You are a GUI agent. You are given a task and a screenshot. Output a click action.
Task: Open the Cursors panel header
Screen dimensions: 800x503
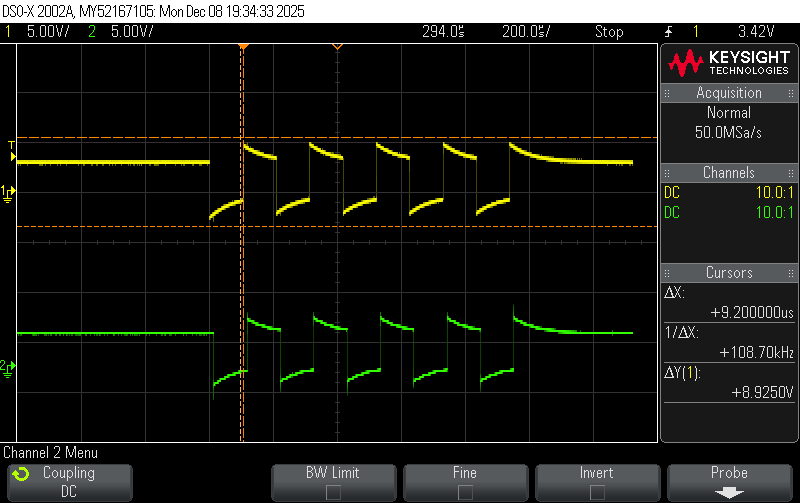729,273
